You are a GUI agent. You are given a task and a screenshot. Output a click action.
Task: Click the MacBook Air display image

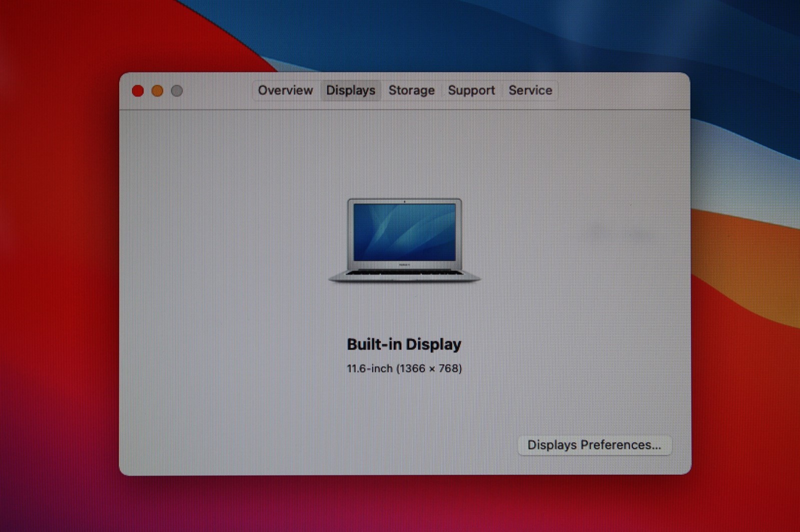click(404, 240)
